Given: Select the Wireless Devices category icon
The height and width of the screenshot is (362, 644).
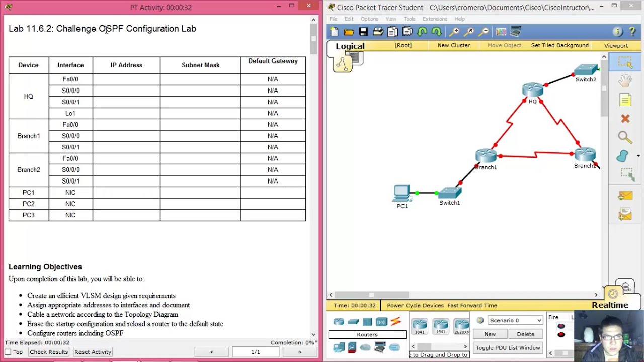Looking at the screenshot, I should tap(381, 322).
